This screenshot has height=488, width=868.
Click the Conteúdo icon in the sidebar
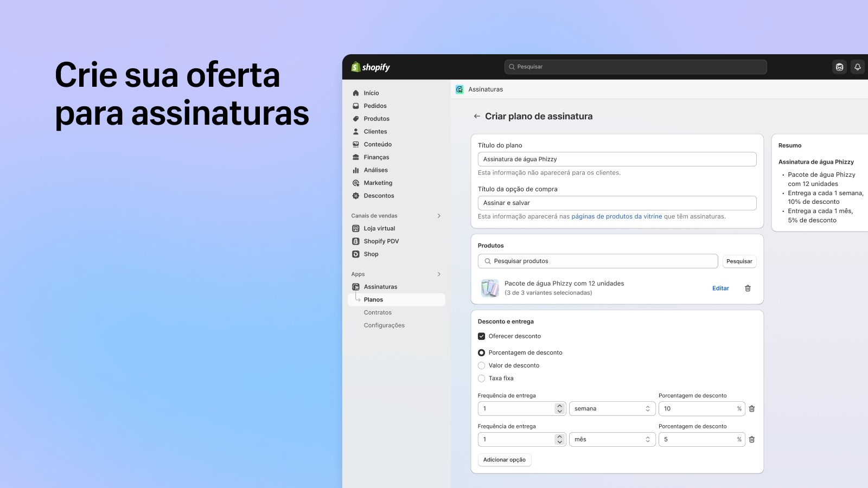(x=356, y=145)
